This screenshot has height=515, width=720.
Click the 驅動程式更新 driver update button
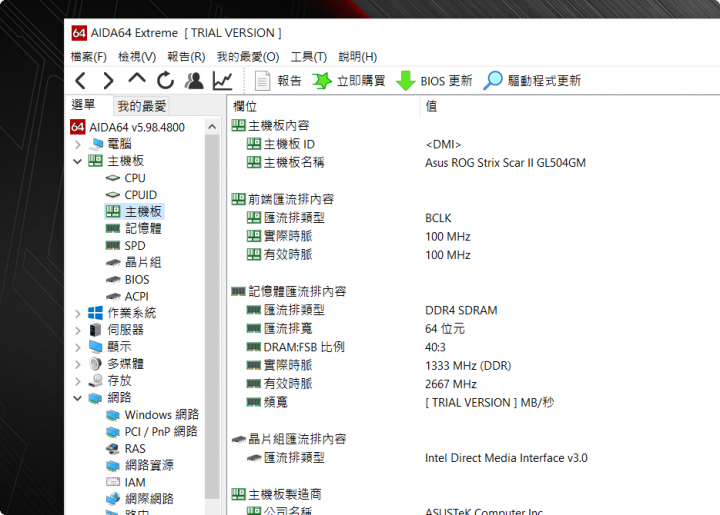[532, 81]
